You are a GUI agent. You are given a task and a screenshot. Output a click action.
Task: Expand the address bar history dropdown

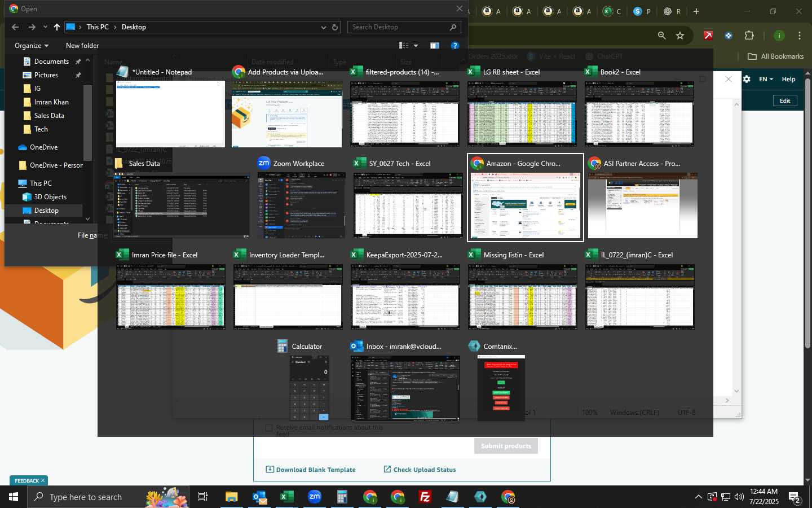(x=323, y=27)
